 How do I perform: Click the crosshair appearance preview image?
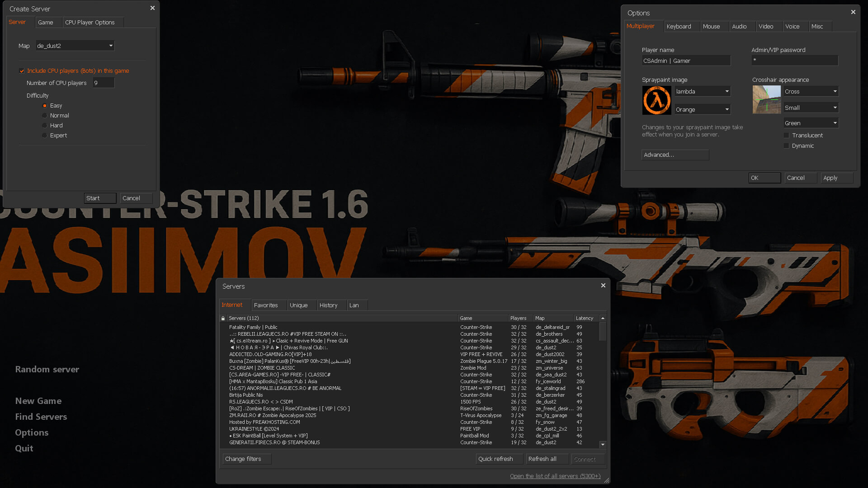[x=767, y=99]
